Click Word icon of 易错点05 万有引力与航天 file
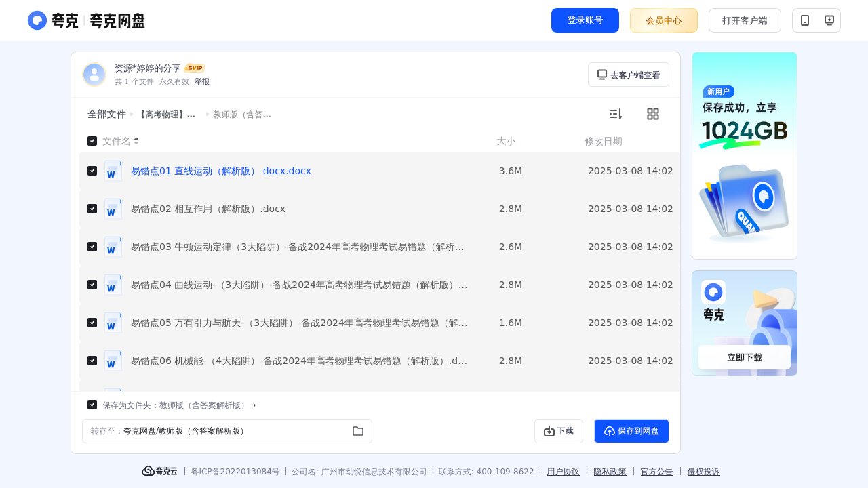Screen dimensions: 868x488 [113, 323]
